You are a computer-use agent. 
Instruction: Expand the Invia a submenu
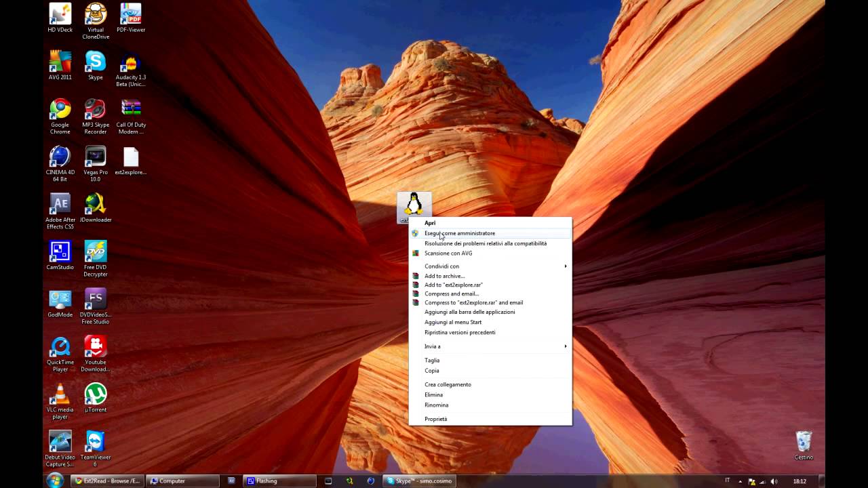490,346
